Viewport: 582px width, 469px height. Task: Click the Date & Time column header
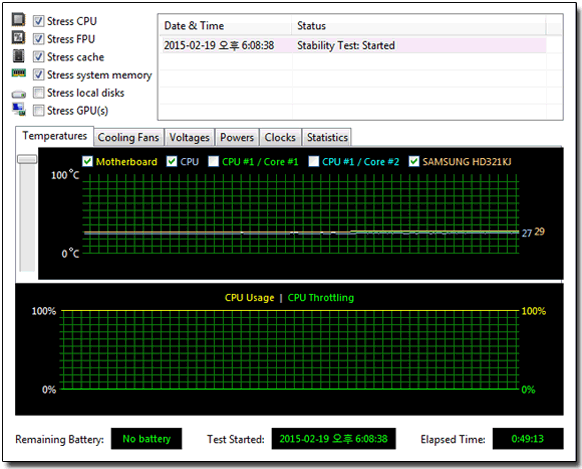tap(226, 26)
